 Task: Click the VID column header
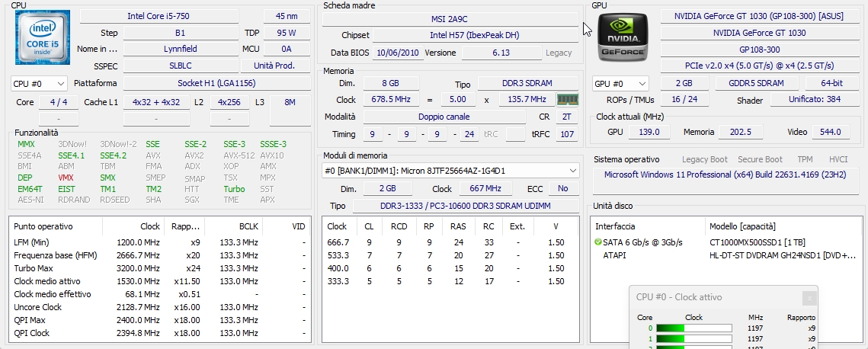286,227
